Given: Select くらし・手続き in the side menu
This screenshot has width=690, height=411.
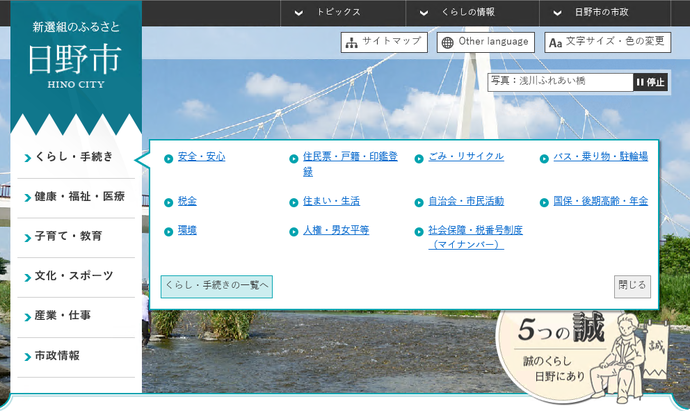Looking at the screenshot, I should pyautogui.click(x=76, y=157).
